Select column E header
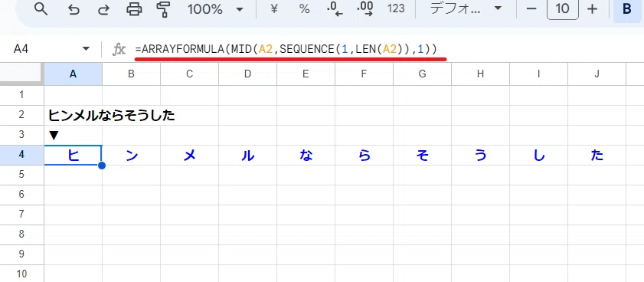 point(306,74)
